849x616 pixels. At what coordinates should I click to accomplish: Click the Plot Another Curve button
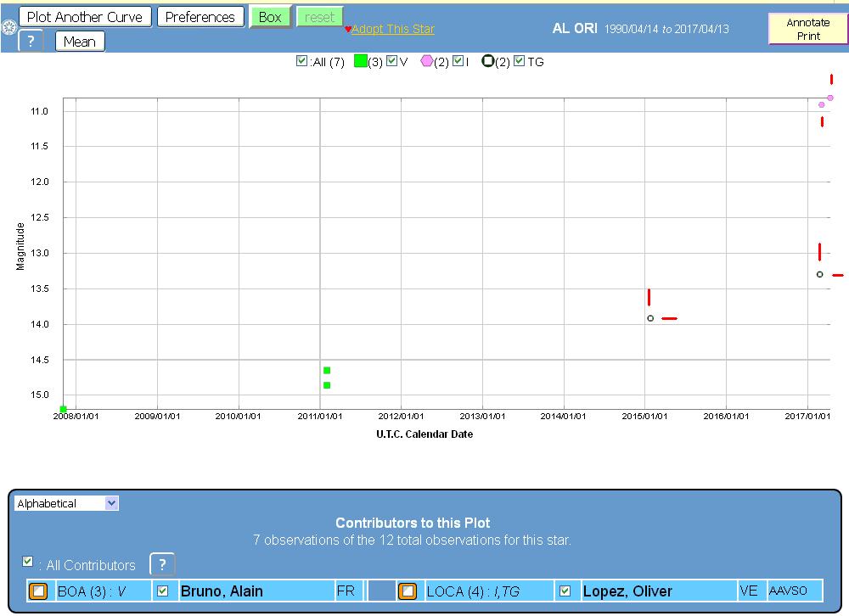coord(85,17)
